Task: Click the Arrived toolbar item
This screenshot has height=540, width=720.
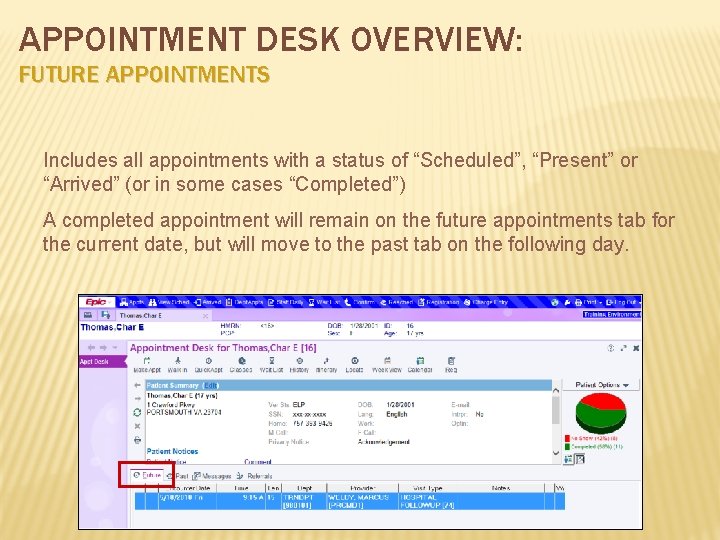Action: pyautogui.click(x=208, y=302)
